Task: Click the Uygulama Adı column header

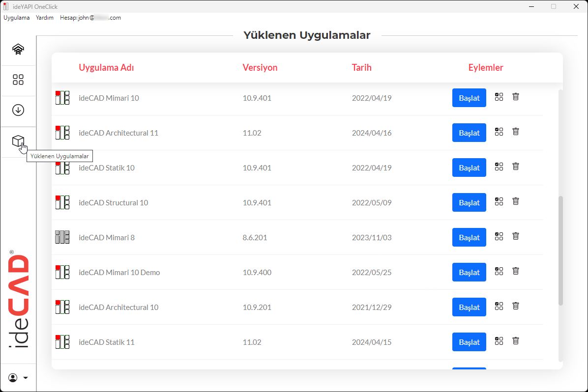Action: tap(106, 67)
